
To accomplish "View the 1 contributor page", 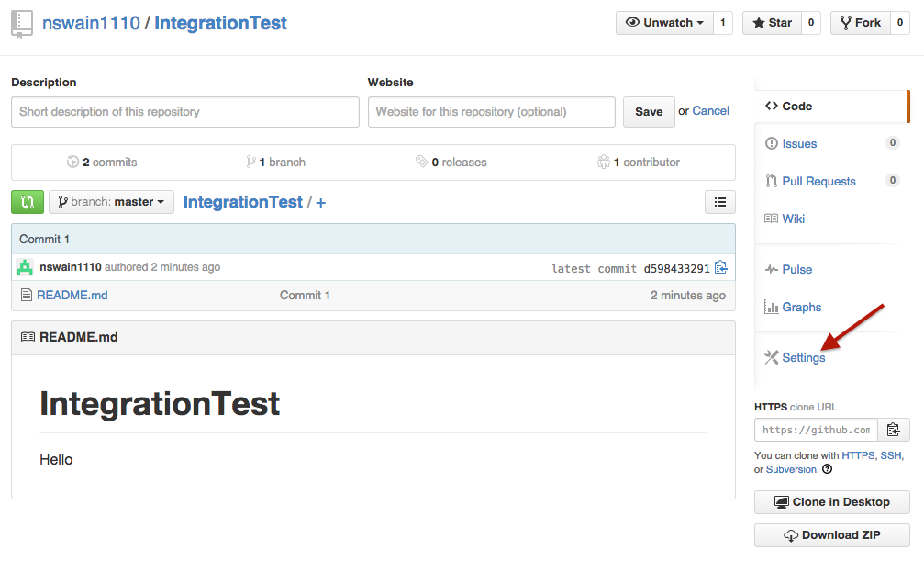I will [639, 163].
